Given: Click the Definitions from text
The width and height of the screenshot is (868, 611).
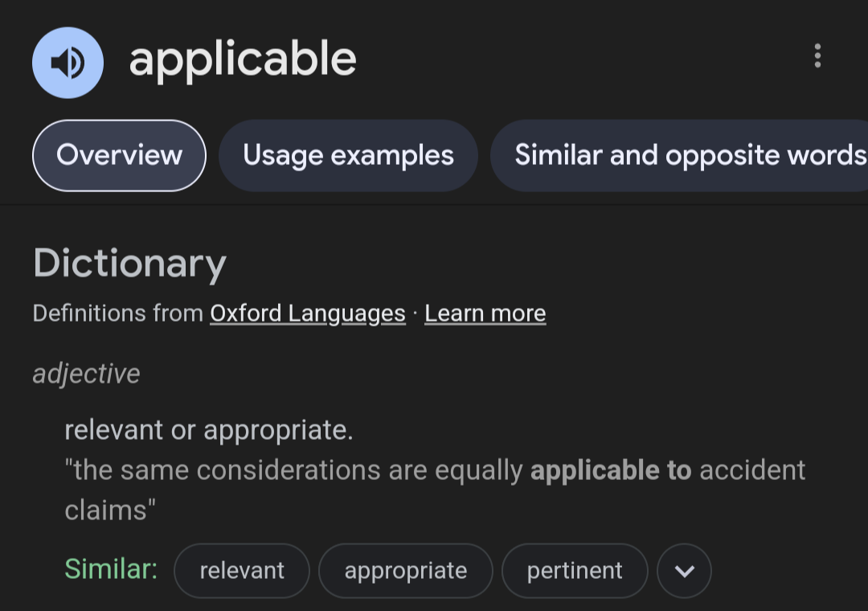Looking at the screenshot, I should coord(118,314).
